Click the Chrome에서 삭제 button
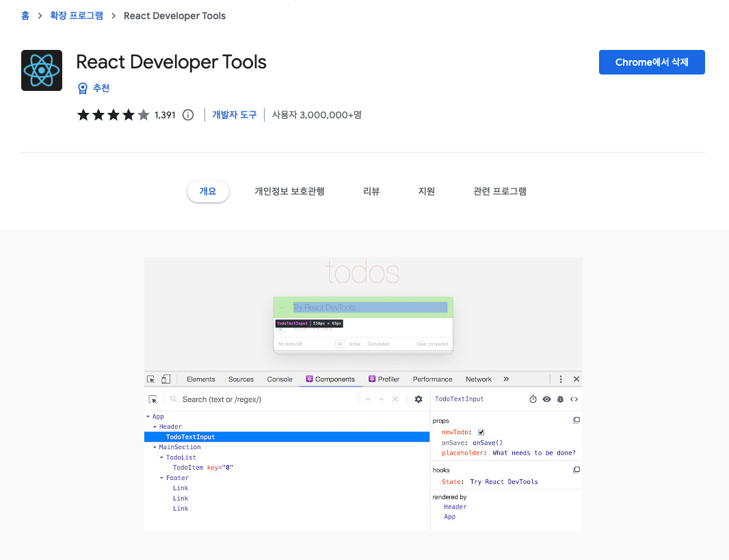729x560 pixels. click(652, 62)
